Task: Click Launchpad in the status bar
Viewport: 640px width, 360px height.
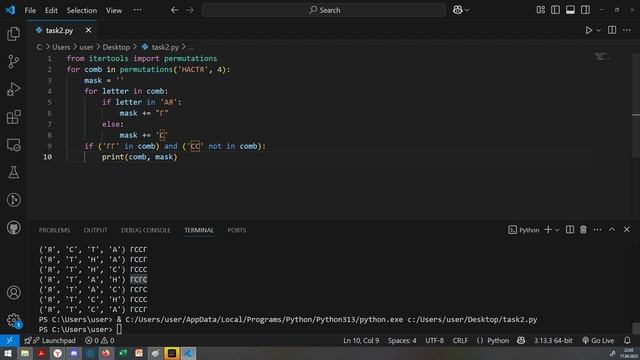Action: coord(50,340)
